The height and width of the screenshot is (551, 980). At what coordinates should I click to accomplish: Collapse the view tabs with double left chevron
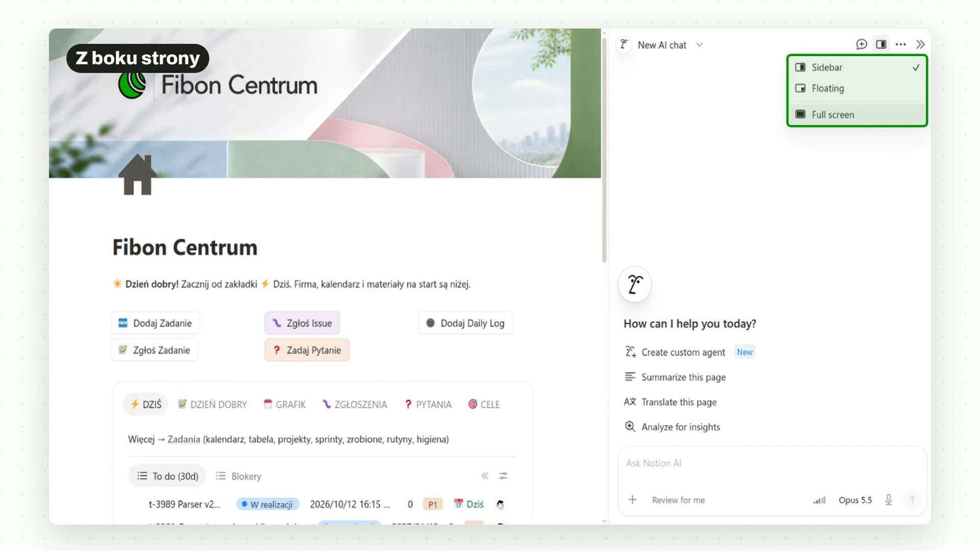[485, 476]
